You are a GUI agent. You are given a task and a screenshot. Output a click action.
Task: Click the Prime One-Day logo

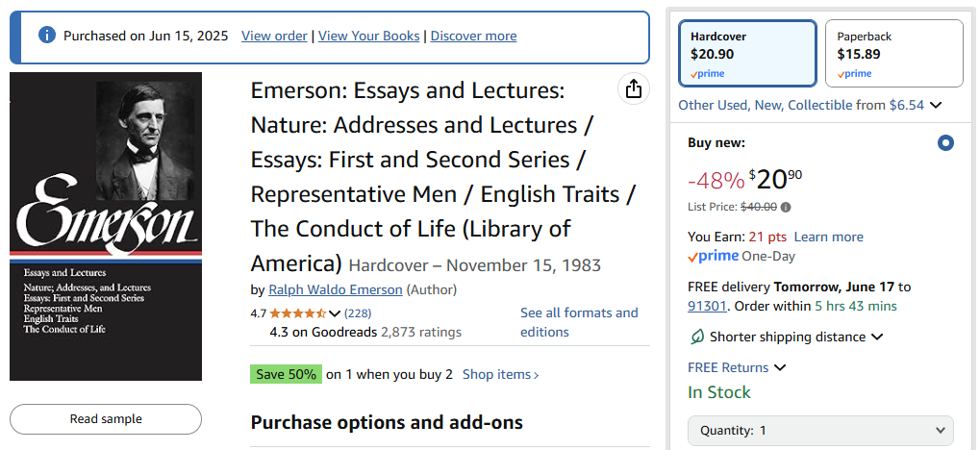point(713,257)
